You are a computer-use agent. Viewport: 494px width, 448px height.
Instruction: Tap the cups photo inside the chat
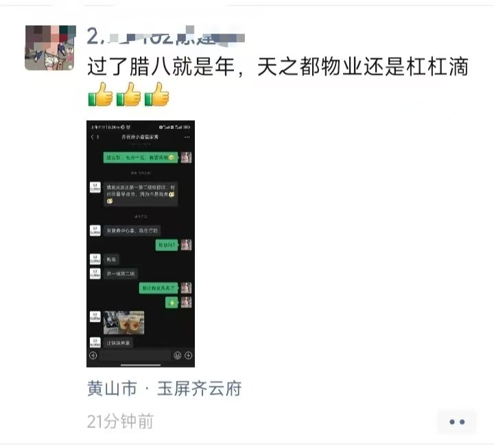(x=123, y=322)
